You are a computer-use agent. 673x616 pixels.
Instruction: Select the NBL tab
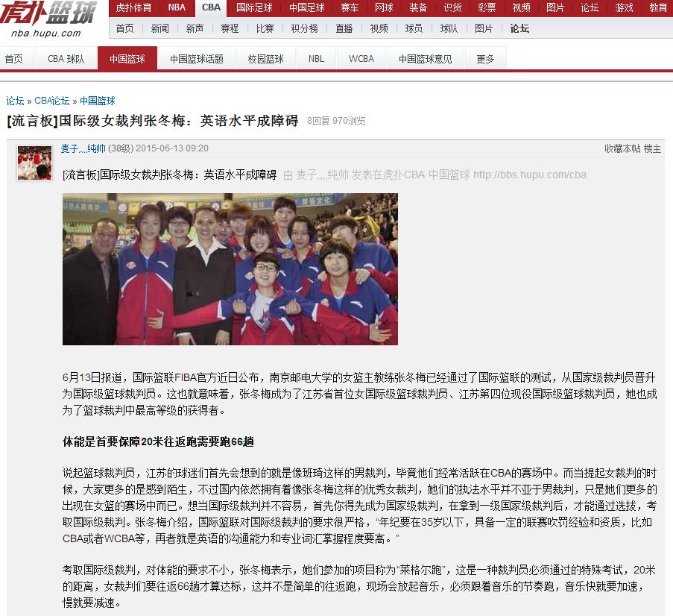click(316, 59)
